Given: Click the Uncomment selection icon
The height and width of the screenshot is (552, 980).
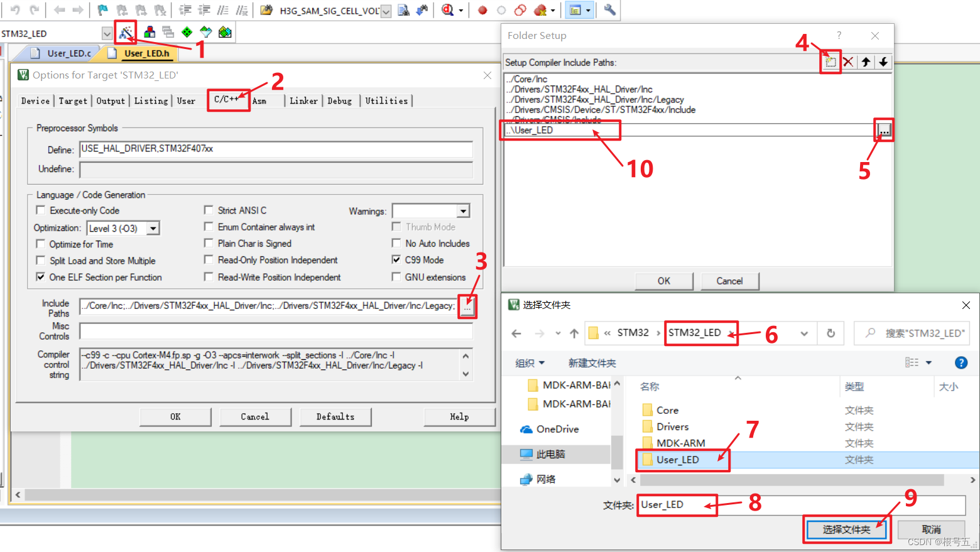Looking at the screenshot, I should (x=242, y=10).
